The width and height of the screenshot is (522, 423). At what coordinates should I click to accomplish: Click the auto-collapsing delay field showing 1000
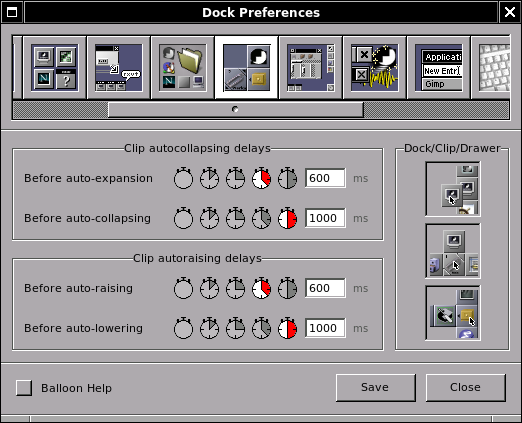click(x=325, y=218)
